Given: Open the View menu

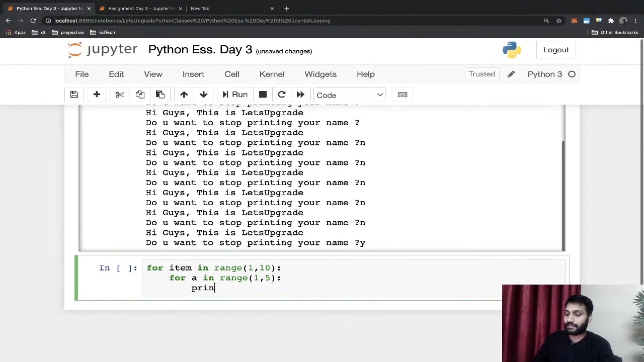Looking at the screenshot, I should pos(153,74).
